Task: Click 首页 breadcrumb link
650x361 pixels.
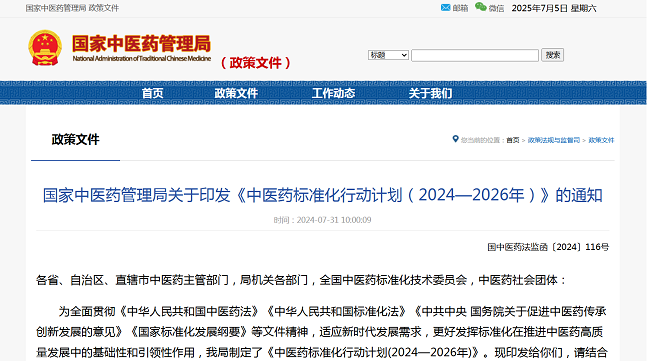Action: [x=513, y=140]
